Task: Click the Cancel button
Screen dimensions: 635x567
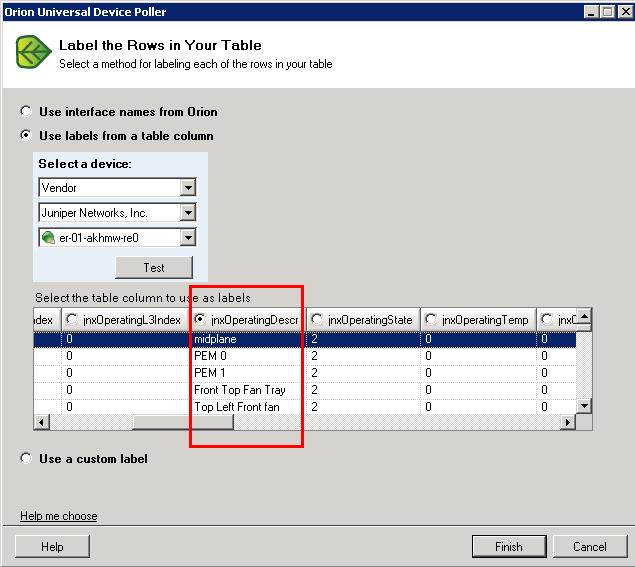Action: [590, 547]
